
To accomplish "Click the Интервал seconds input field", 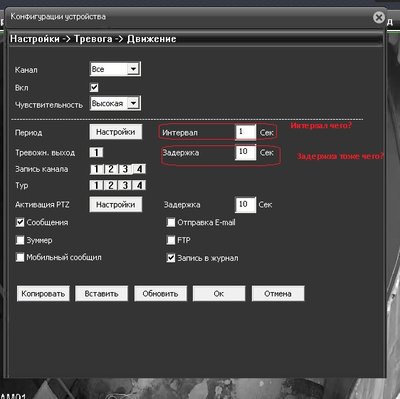I will click(x=245, y=132).
